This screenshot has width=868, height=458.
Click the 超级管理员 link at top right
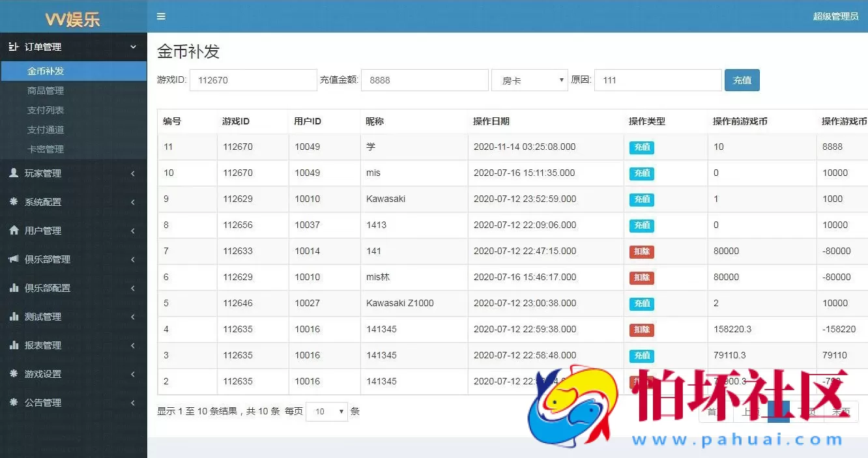coord(836,18)
